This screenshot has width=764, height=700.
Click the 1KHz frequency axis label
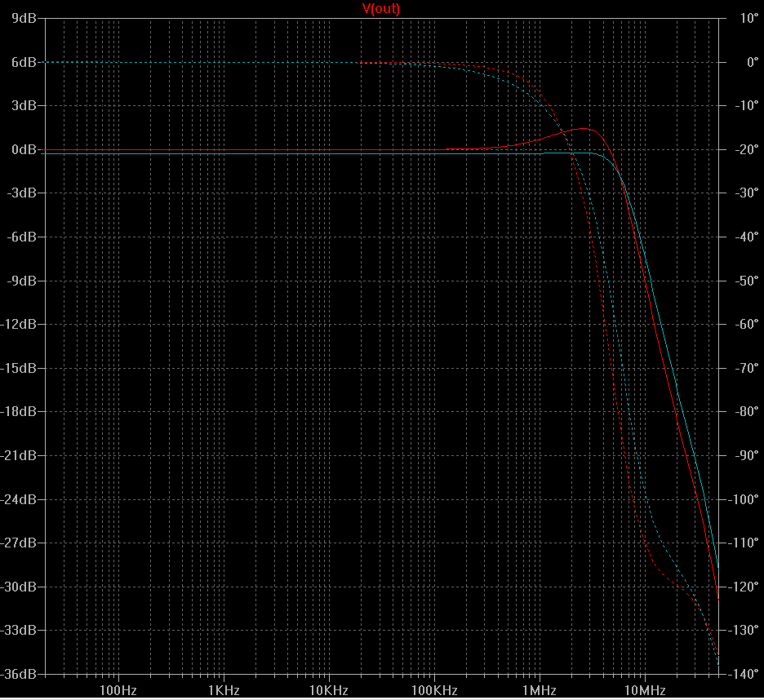(224, 690)
